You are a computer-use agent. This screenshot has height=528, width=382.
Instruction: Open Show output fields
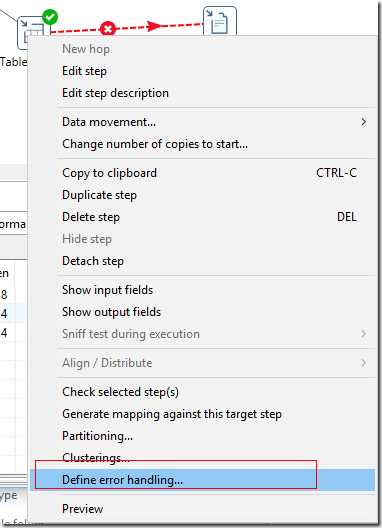point(112,312)
